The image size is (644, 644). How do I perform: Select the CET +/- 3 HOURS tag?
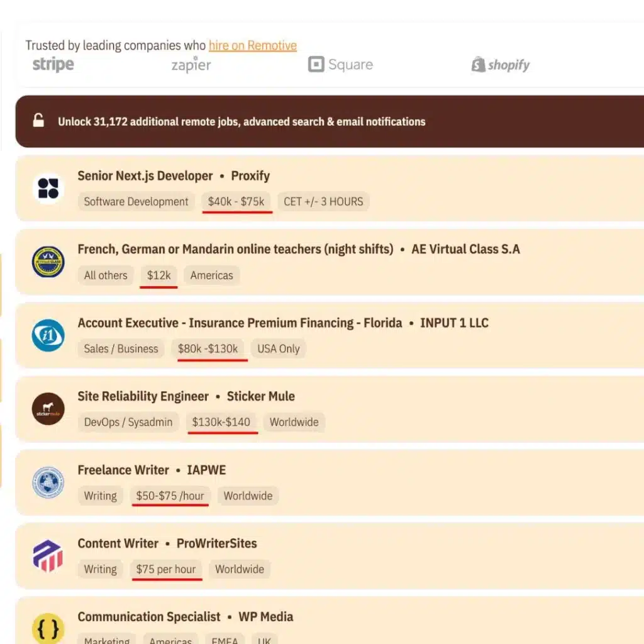[x=324, y=202]
